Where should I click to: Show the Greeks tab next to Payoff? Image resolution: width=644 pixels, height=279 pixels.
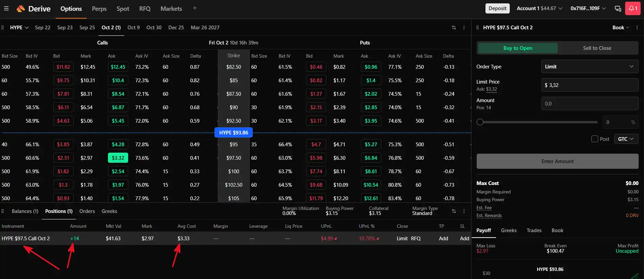509,230
